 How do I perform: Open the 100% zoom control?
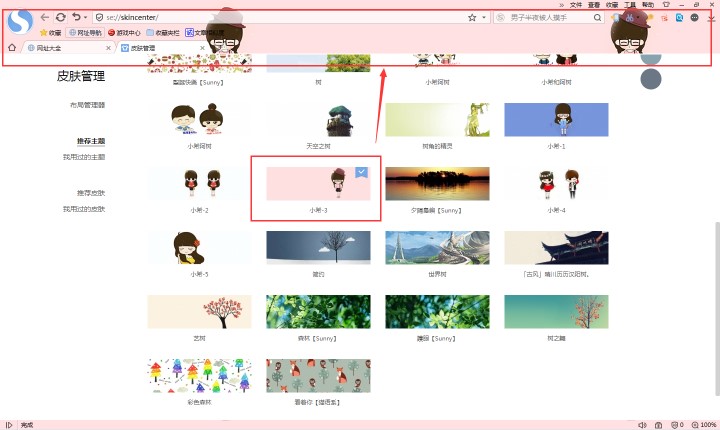[704, 425]
